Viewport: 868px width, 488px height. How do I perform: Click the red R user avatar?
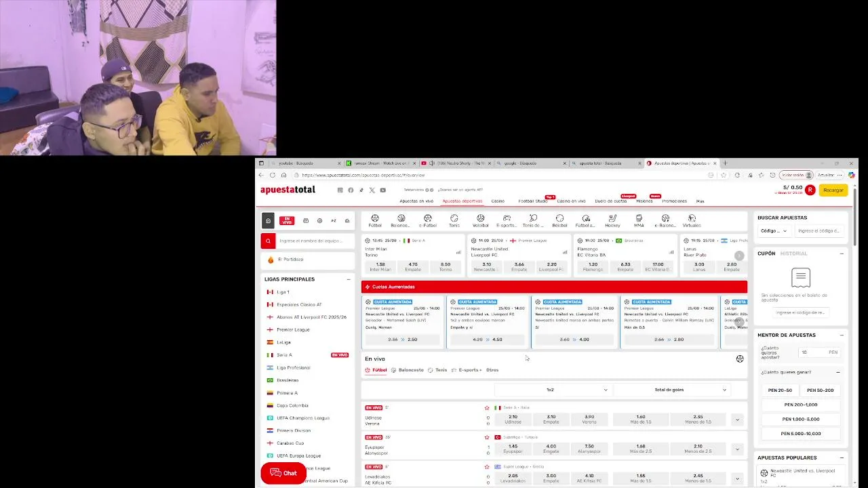(810, 190)
